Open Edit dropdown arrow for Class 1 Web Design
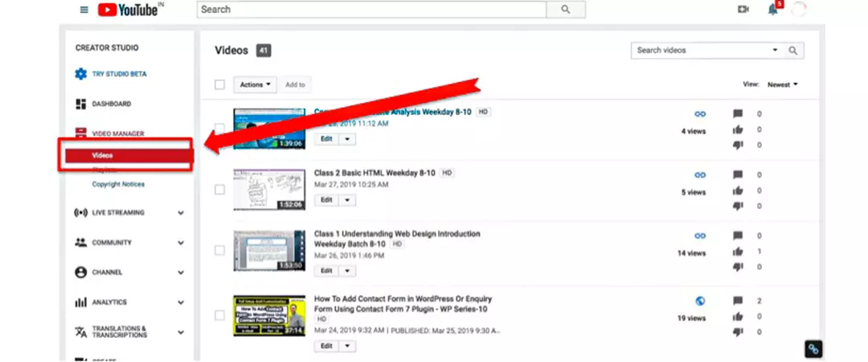This screenshot has height=362, width=868. point(347,270)
